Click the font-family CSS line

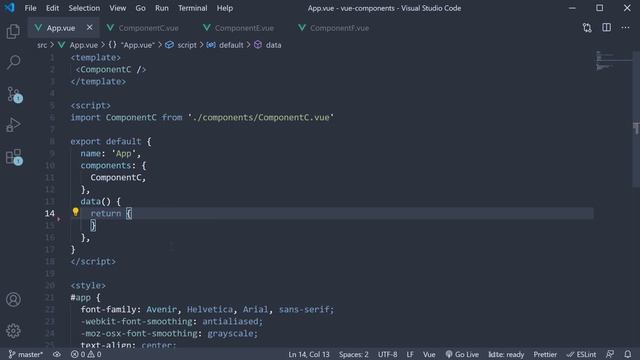point(207,310)
